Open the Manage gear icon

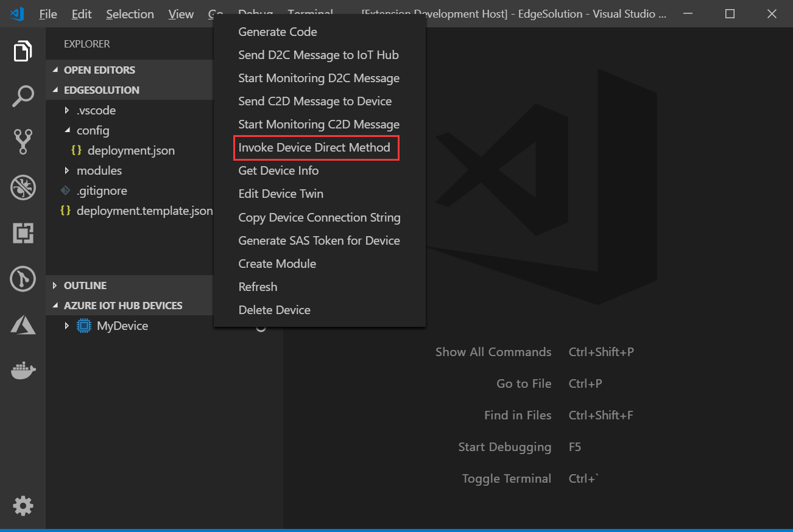coord(23,505)
